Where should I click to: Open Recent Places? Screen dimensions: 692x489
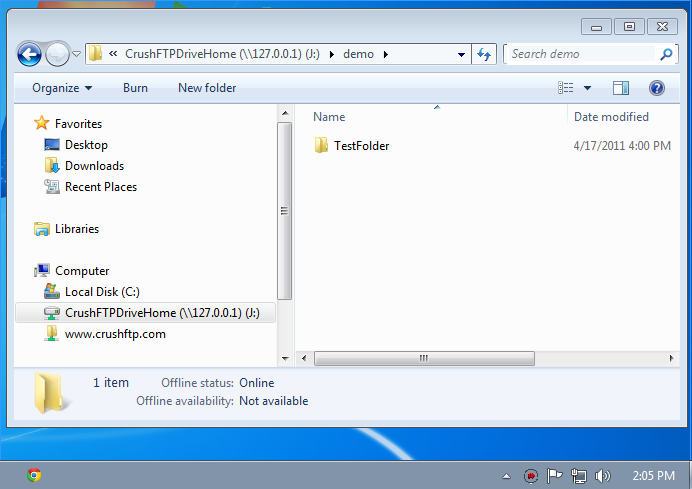coord(101,187)
